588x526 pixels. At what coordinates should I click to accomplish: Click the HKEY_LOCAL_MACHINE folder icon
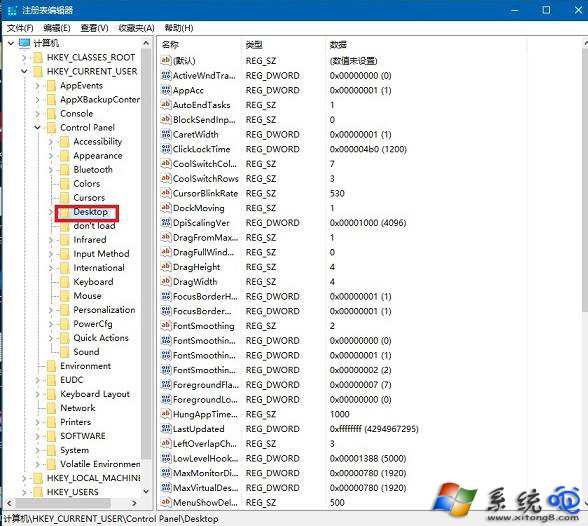pos(38,478)
